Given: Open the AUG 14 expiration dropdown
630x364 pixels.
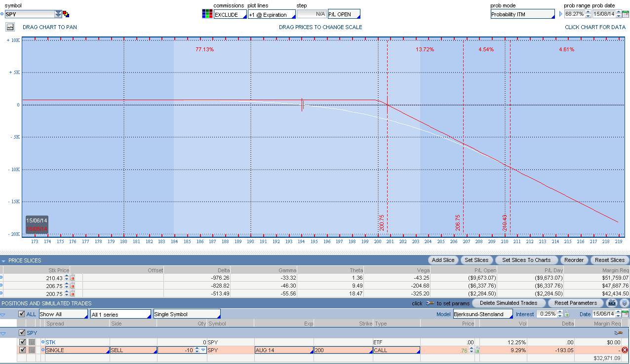Looking at the screenshot, I should (x=284, y=350).
